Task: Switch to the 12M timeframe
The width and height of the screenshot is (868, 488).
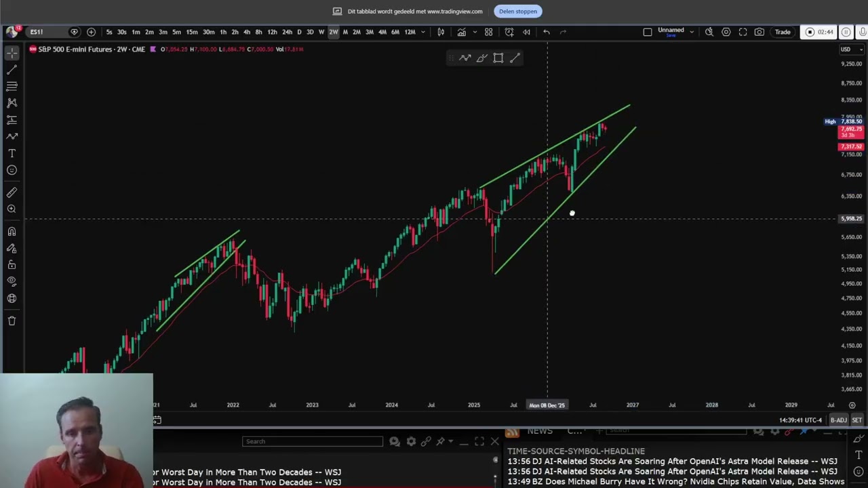Action: 410,32
